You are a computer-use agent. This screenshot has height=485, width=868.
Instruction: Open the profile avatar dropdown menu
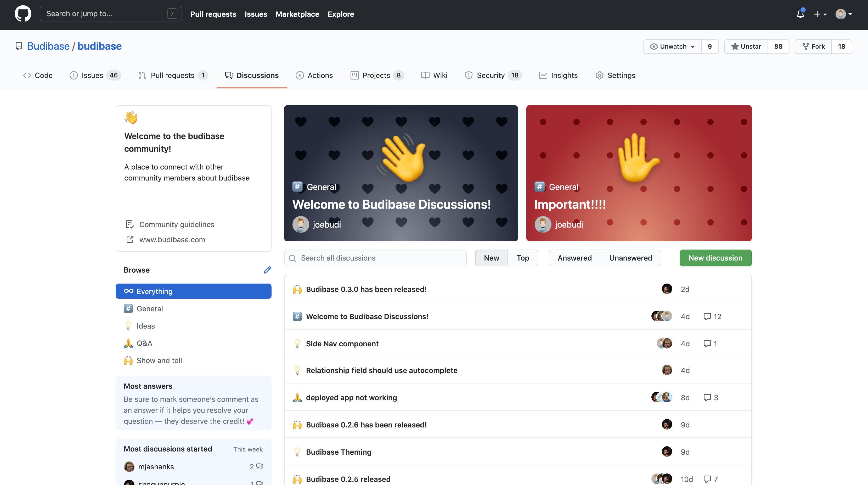(x=844, y=14)
